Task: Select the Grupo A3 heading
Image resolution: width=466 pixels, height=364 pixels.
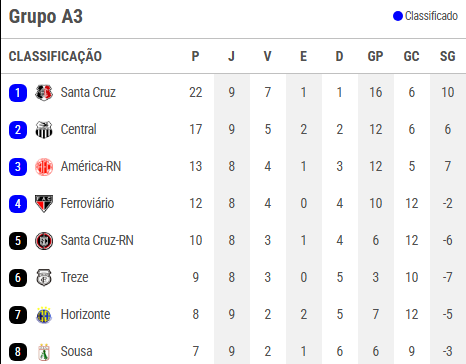Action: point(46,16)
